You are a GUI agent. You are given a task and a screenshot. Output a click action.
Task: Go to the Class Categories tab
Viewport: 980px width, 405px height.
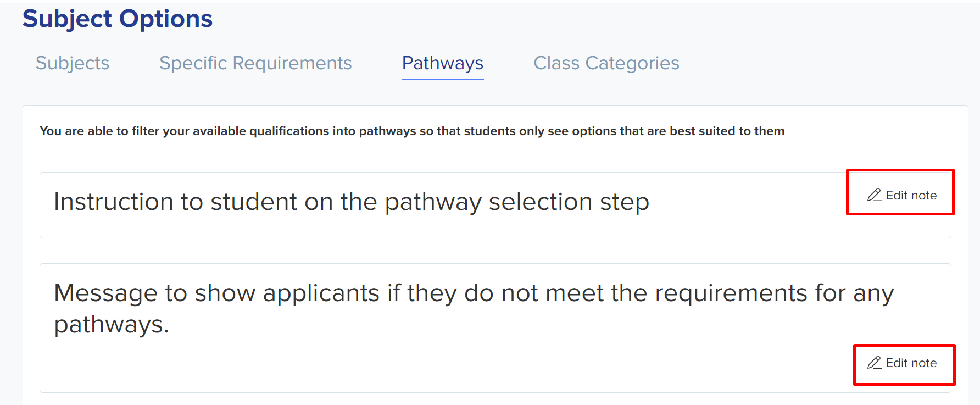click(606, 63)
